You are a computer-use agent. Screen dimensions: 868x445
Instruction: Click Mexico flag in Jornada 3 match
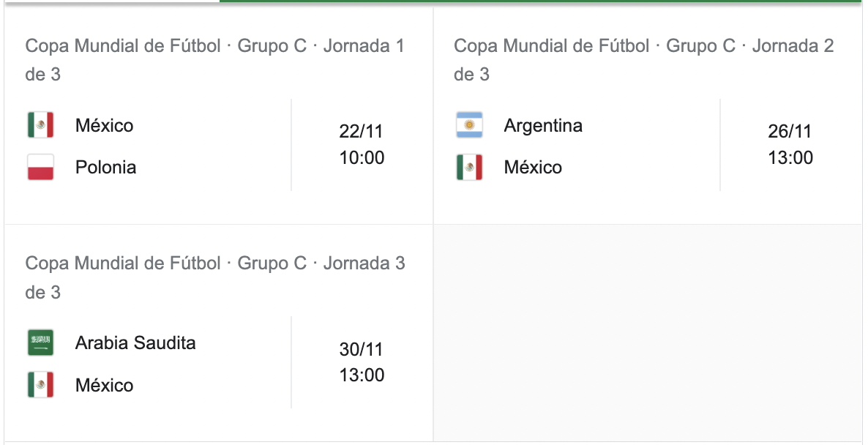(40, 385)
